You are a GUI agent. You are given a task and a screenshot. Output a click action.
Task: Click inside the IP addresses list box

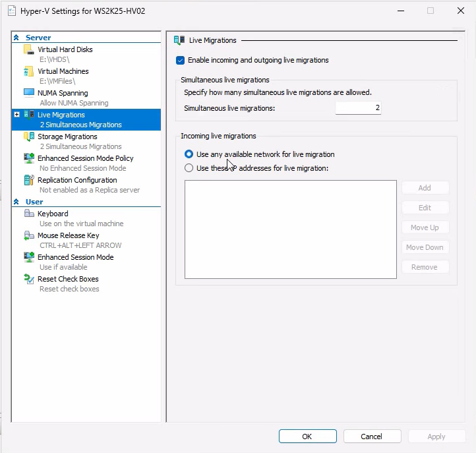(x=291, y=229)
